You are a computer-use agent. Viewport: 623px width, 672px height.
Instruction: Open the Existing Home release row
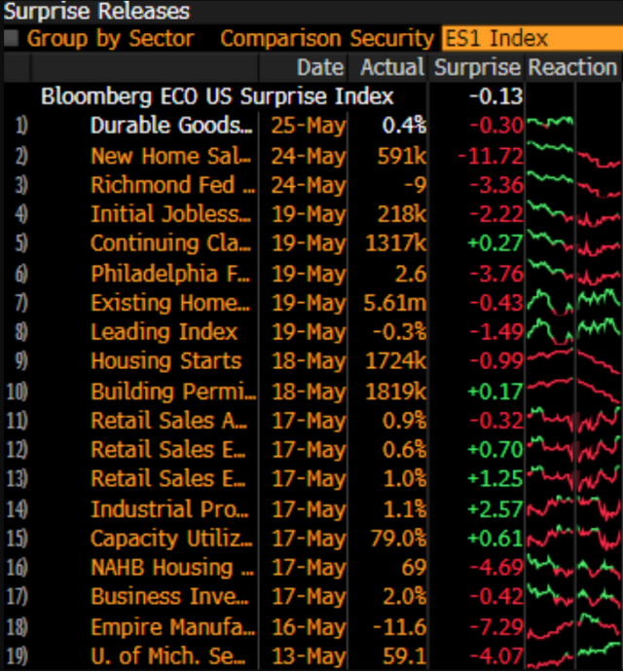pyautogui.click(x=170, y=303)
